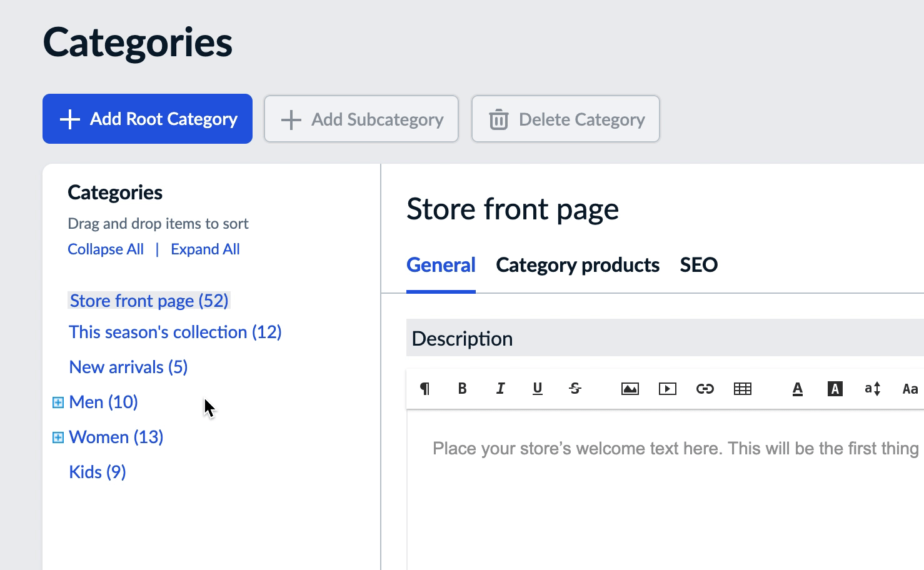Open the font family selector
This screenshot has height=570, width=924.
(910, 388)
